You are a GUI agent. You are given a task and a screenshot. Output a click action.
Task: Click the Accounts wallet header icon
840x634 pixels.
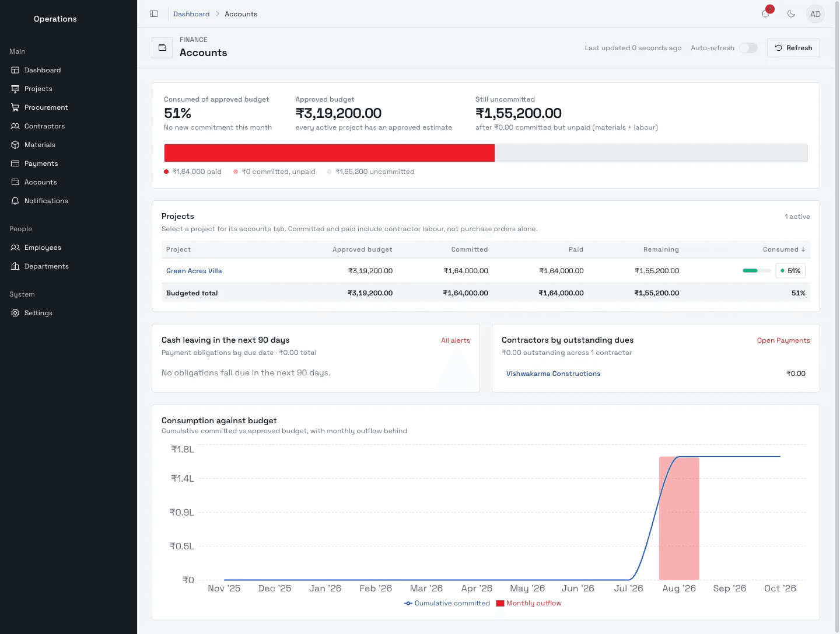[x=162, y=48]
